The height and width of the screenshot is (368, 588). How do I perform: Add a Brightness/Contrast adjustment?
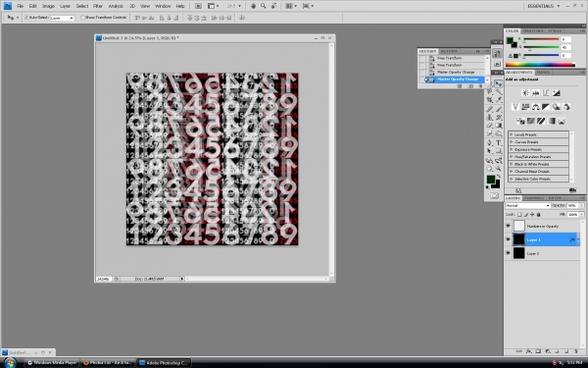525,93
